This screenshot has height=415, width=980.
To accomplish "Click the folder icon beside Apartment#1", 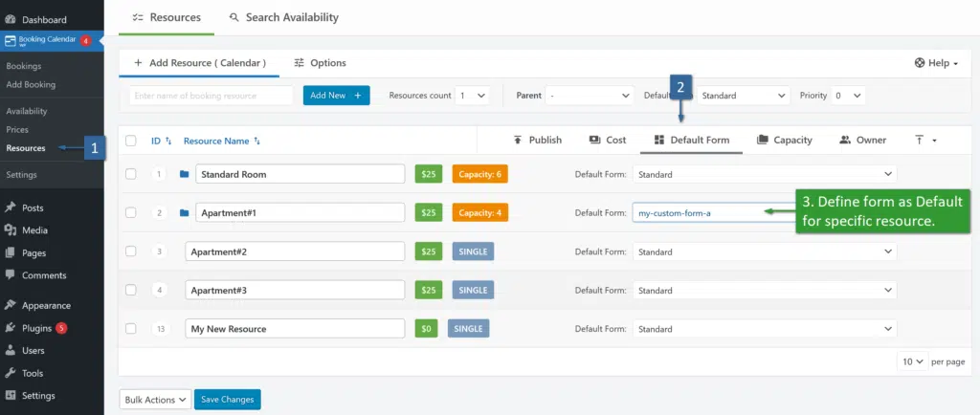I will point(184,213).
